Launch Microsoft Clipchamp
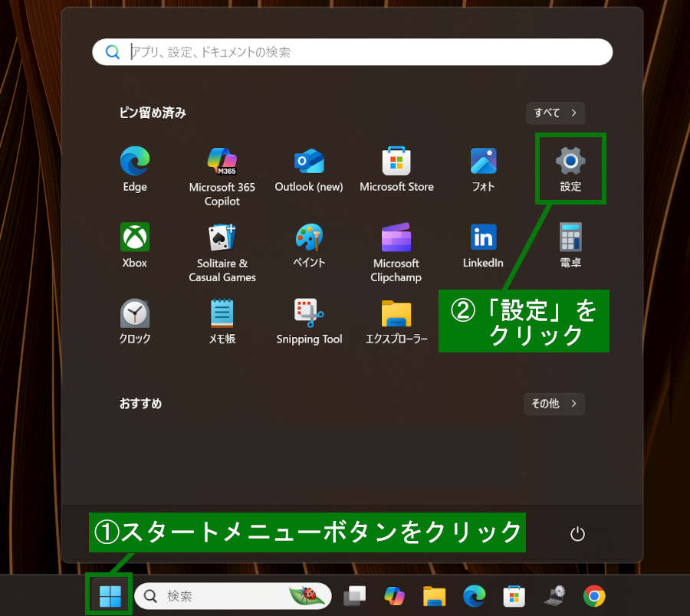The height and width of the screenshot is (616, 690). (396, 252)
